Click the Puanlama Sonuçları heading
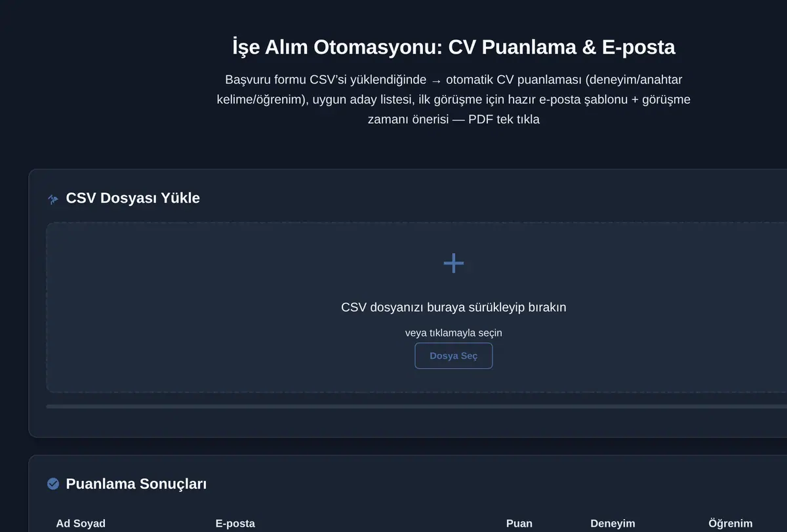Screen dimensions: 787x532 136,484
